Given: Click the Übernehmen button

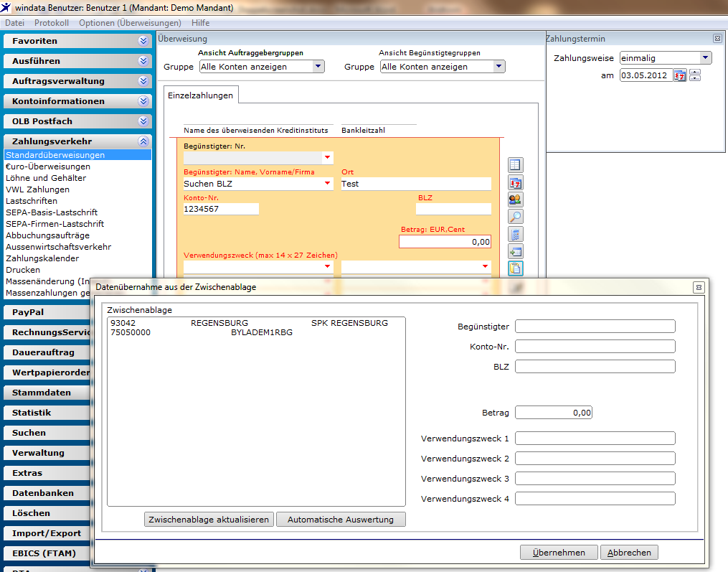Looking at the screenshot, I should pos(559,553).
